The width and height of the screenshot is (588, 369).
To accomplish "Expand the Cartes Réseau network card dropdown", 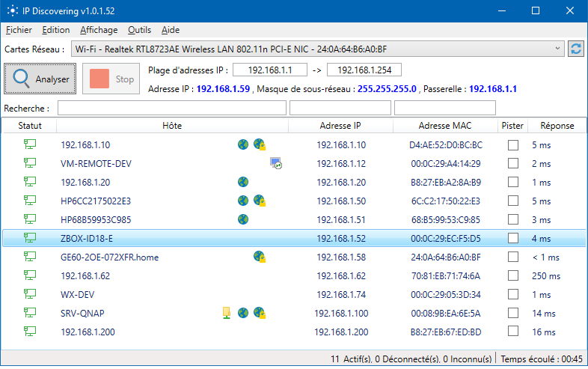I will click(x=318, y=49).
